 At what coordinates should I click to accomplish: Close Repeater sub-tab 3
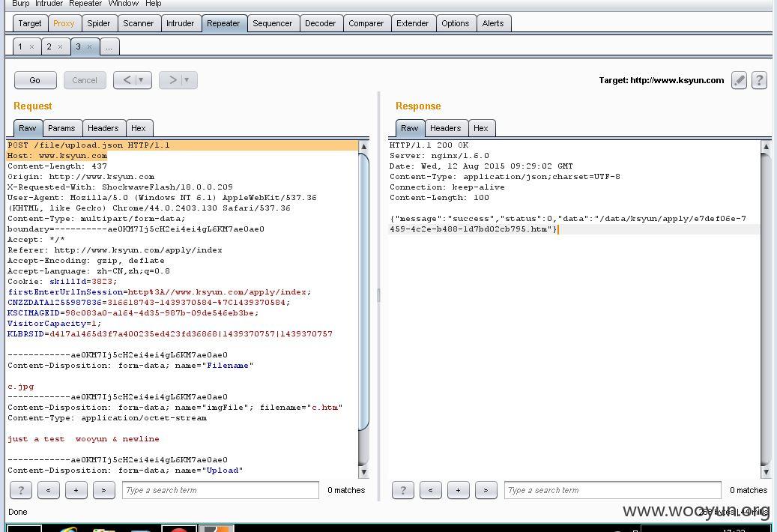tap(90, 47)
